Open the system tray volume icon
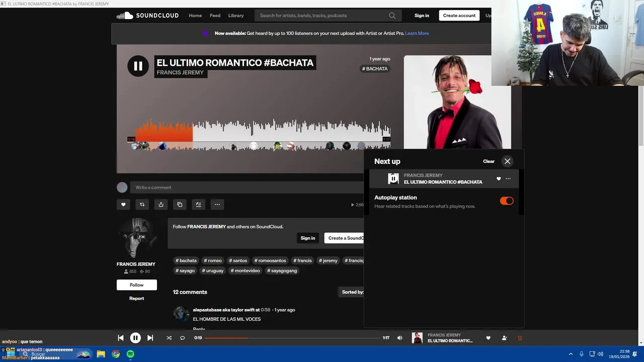Image resolution: width=644 pixels, height=362 pixels. [600, 354]
